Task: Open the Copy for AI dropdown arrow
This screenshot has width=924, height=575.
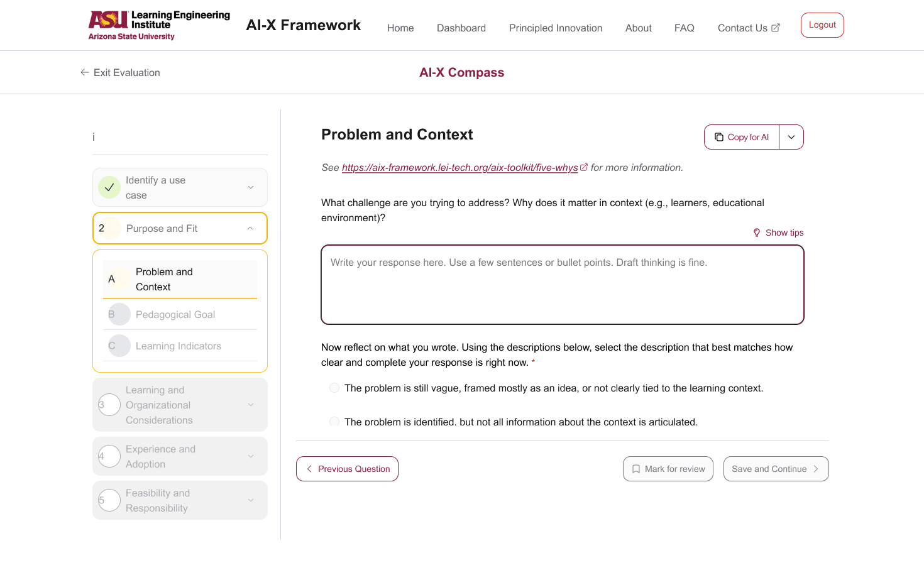Action: click(791, 137)
